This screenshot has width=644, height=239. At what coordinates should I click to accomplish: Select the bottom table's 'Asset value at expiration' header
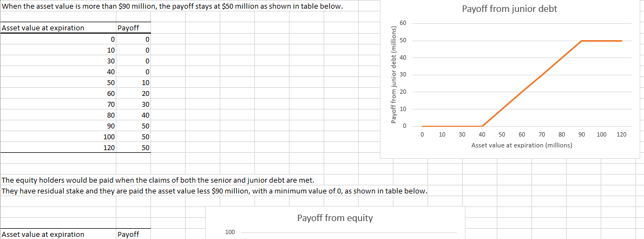pos(43,234)
